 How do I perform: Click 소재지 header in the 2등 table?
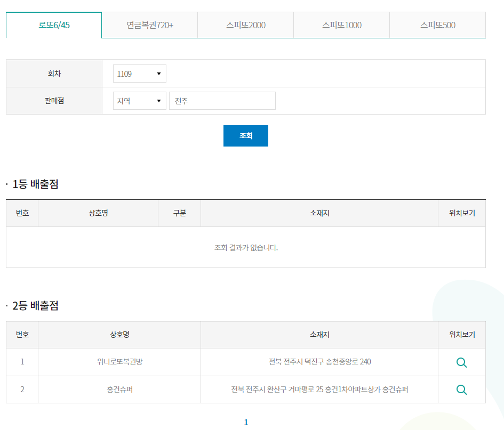tap(319, 335)
